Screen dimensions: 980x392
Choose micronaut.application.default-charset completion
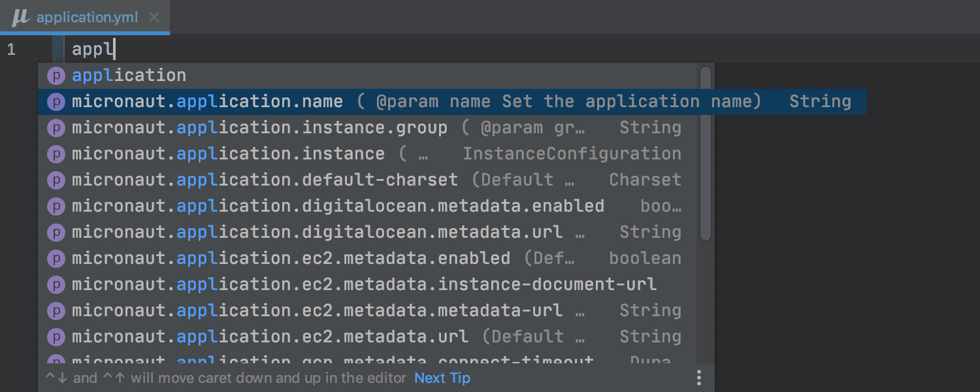point(367,180)
